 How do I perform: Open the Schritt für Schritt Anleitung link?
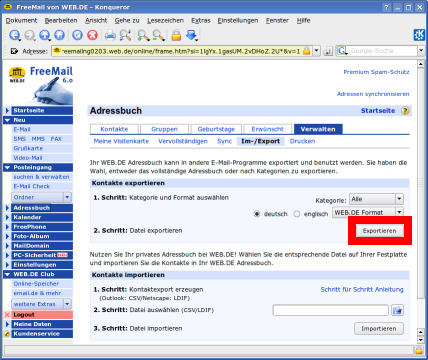(x=362, y=289)
